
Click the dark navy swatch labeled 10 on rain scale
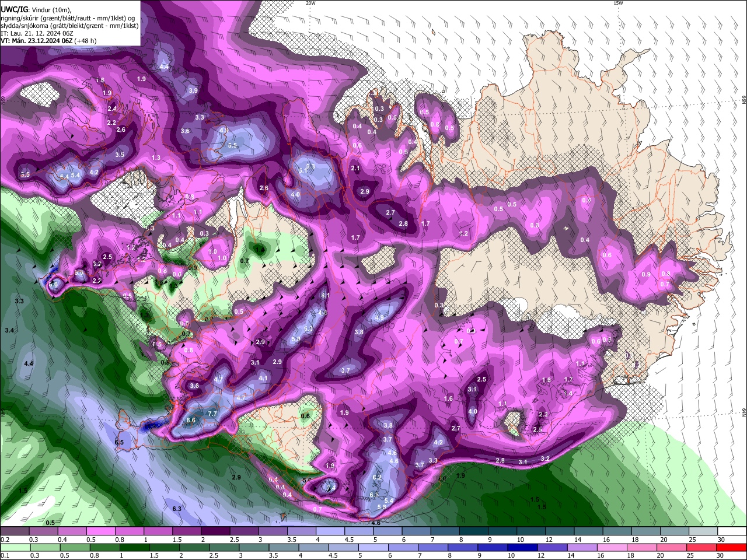pos(522,547)
